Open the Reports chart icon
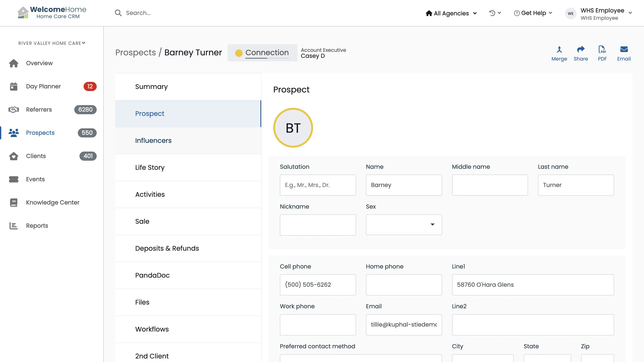 (14, 226)
